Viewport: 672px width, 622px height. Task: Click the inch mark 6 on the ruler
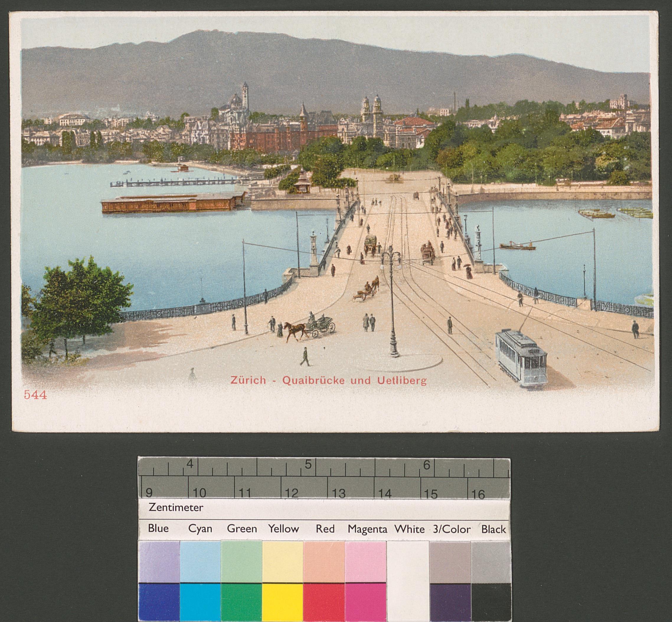(426, 465)
